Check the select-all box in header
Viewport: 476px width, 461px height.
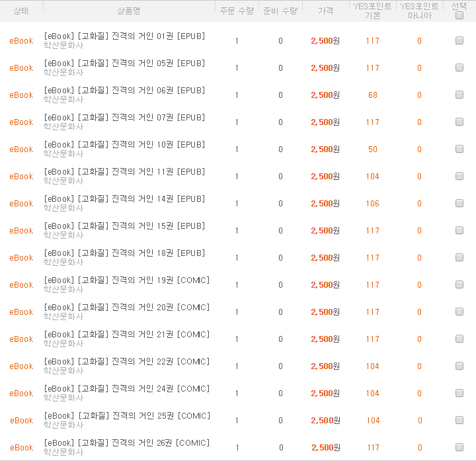[459, 15]
